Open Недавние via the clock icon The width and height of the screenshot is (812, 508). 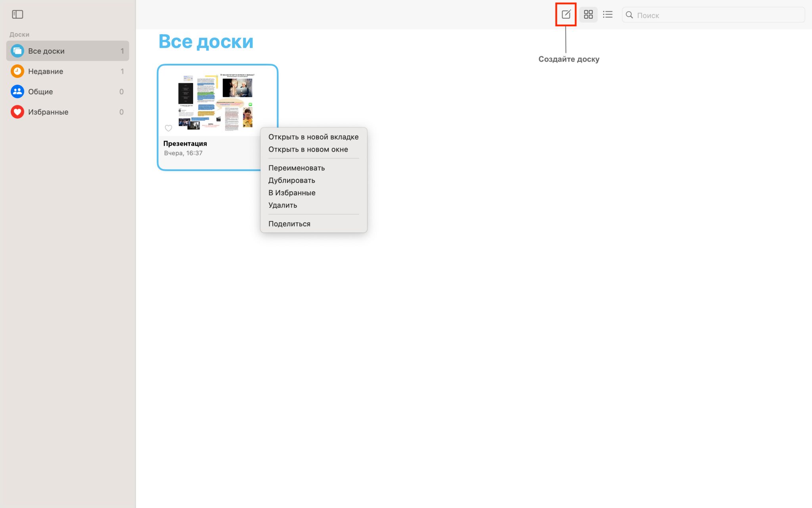pos(17,71)
